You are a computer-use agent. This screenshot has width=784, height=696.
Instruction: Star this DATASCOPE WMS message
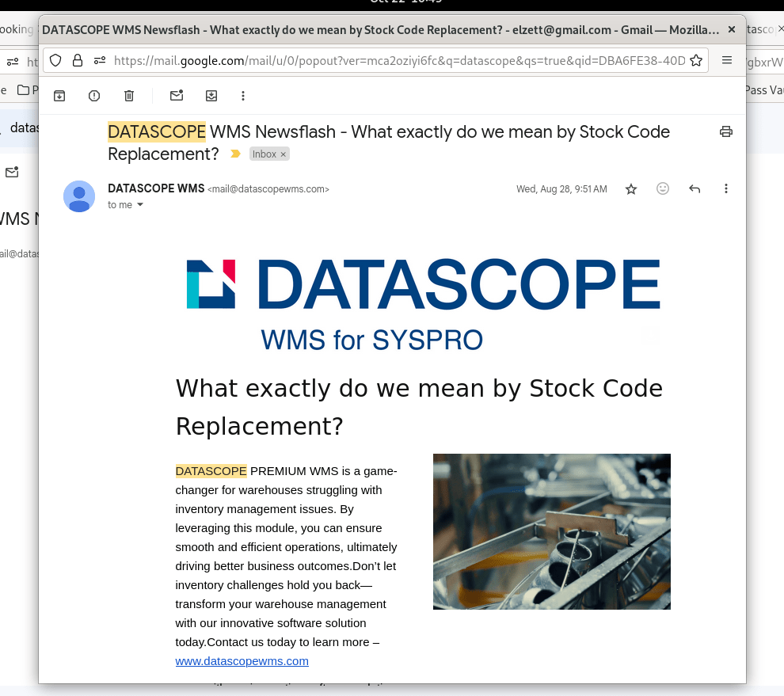click(631, 189)
